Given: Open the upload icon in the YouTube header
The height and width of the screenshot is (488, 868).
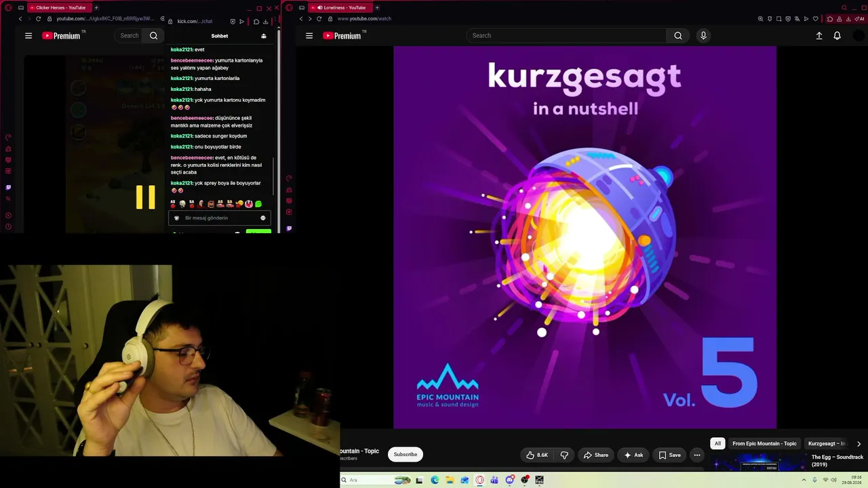Looking at the screenshot, I should coord(819,35).
